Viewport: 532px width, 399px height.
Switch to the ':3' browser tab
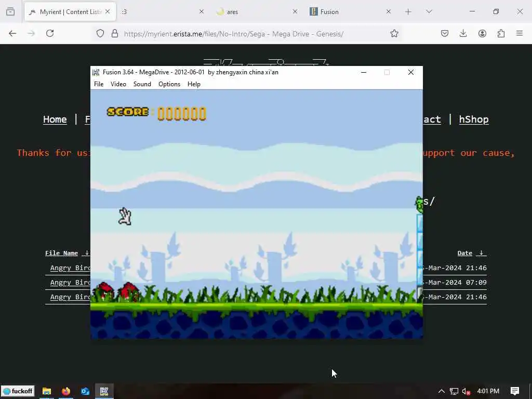162,12
